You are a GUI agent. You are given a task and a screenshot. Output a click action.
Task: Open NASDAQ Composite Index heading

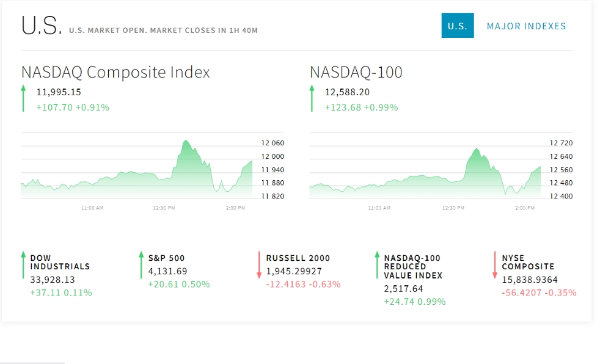115,72
